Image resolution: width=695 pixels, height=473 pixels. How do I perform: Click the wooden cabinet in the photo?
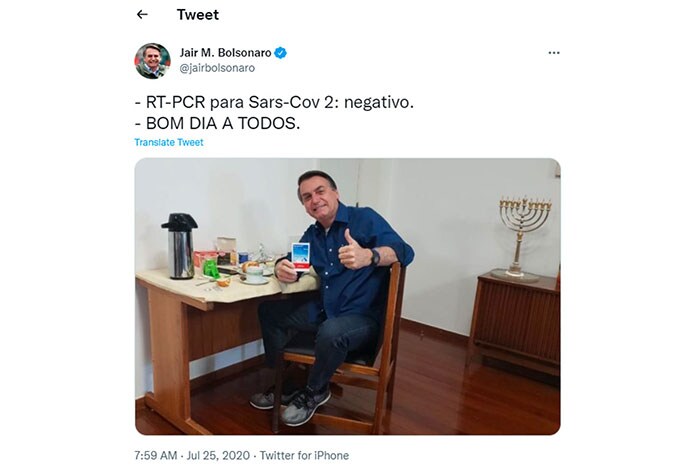(x=515, y=324)
